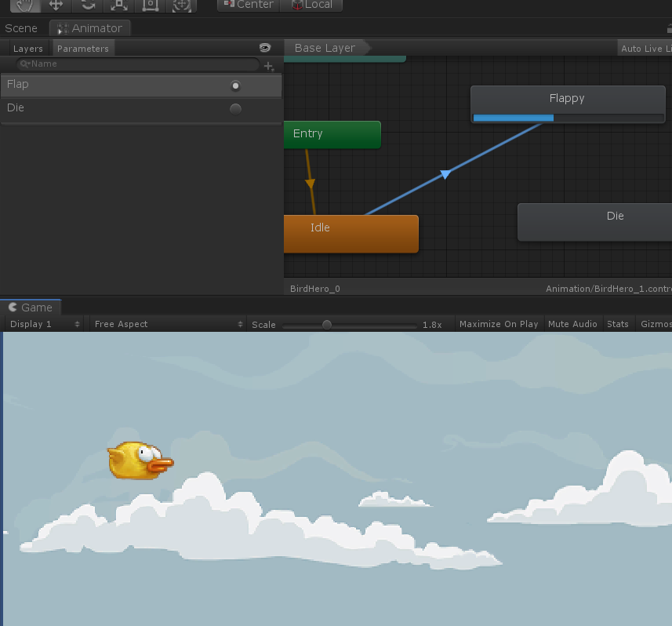Switch to the Parameters tab
Image resolution: width=672 pixels, height=626 pixels.
click(x=82, y=48)
